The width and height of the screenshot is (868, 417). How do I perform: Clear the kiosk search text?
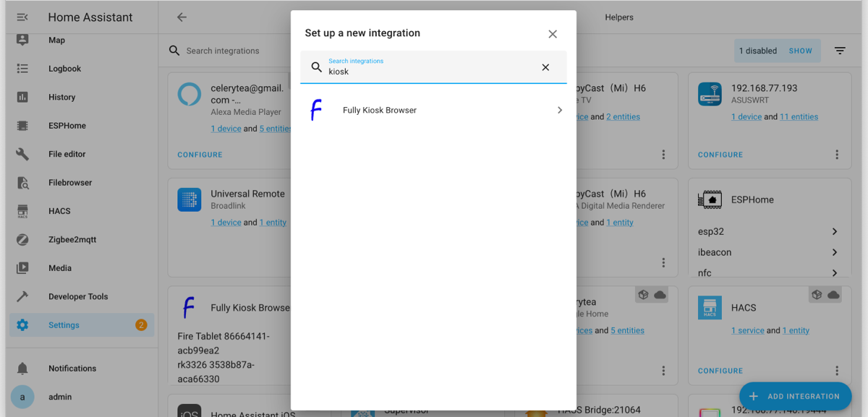tap(545, 67)
